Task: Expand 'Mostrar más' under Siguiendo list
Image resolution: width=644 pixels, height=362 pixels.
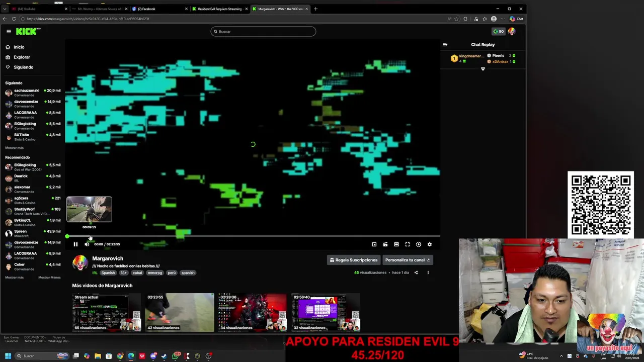Action: [14, 148]
